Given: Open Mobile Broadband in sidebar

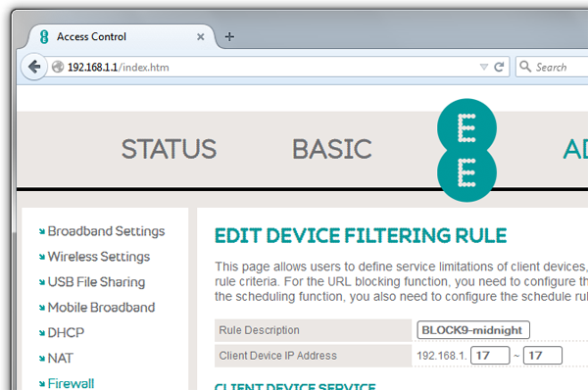Looking at the screenshot, I should pos(101,308).
